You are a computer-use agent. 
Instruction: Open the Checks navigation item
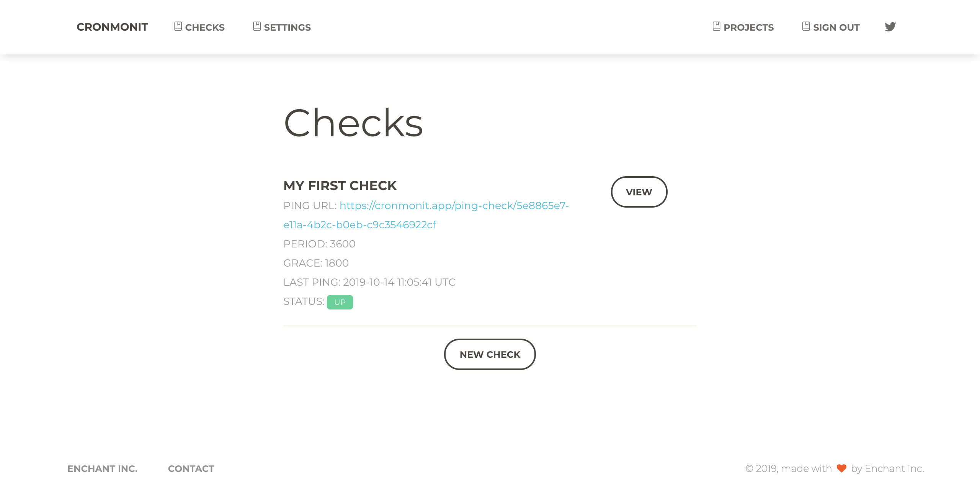205,28
